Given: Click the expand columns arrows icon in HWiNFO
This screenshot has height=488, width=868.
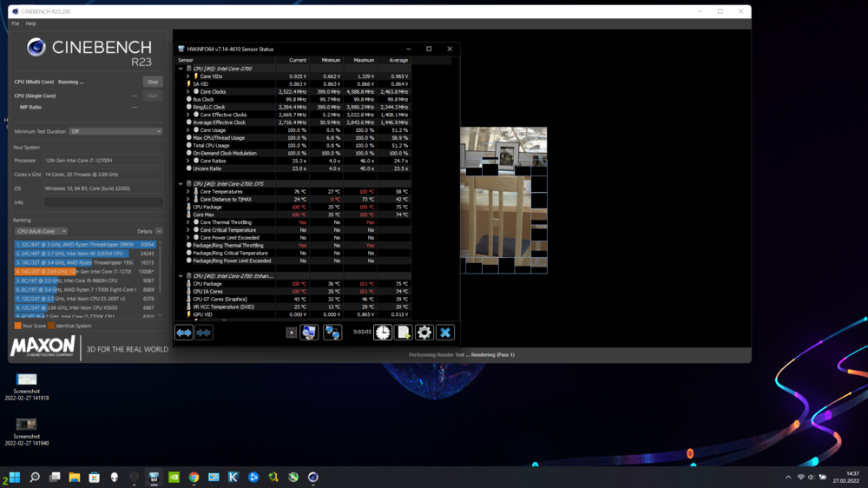Looking at the screenshot, I should pyautogui.click(x=184, y=333).
